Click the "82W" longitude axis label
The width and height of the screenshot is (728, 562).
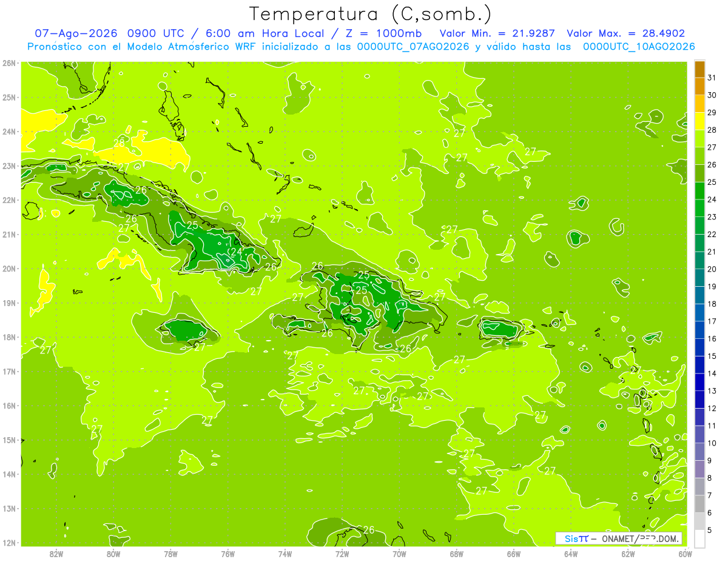point(56,554)
